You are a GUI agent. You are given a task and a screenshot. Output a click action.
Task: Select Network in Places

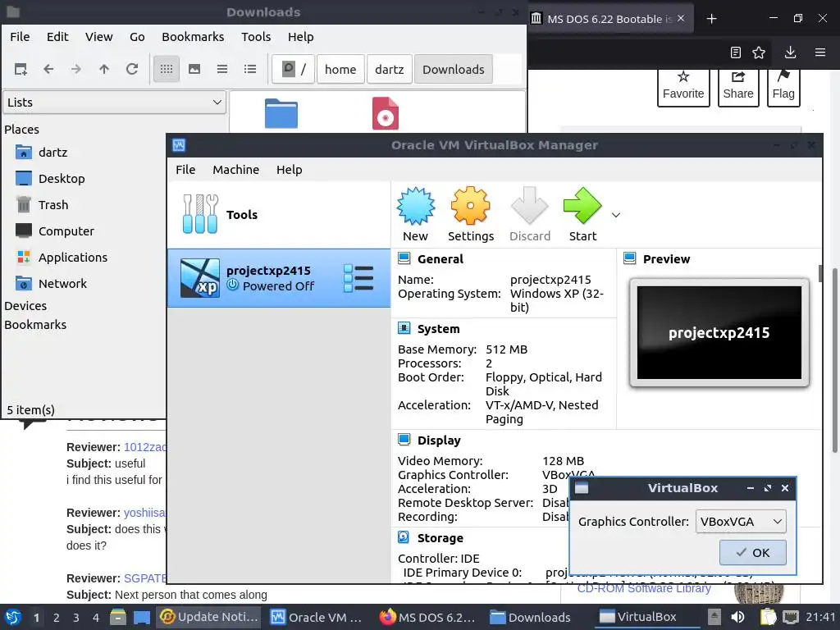tap(51, 283)
